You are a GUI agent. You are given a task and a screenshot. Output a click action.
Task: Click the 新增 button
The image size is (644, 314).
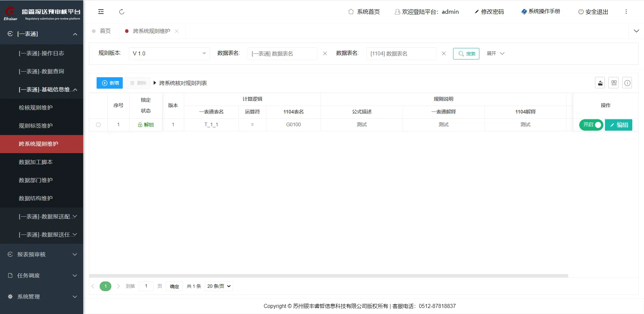[110, 83]
